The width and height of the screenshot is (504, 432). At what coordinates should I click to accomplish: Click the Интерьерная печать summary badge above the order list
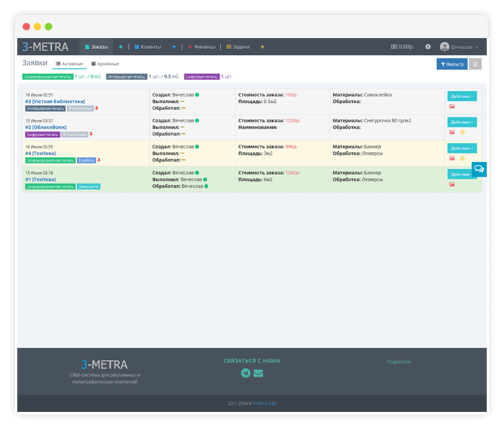(x=127, y=76)
